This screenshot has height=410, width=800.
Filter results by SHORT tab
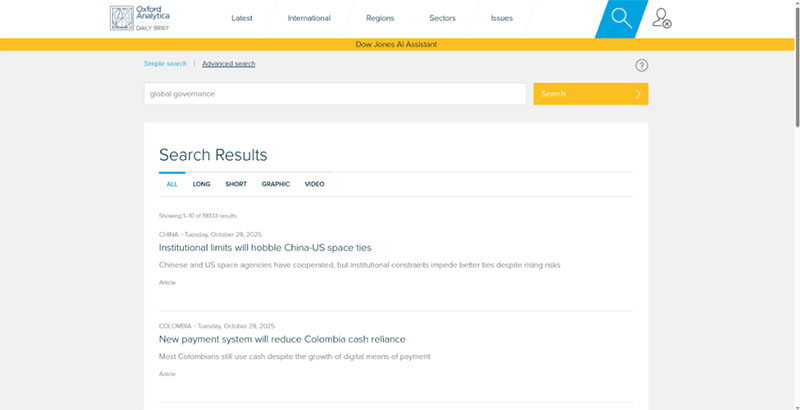coord(236,184)
